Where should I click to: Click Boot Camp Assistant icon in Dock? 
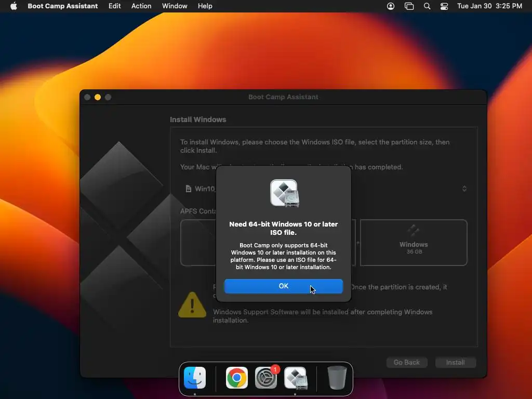[x=296, y=378]
